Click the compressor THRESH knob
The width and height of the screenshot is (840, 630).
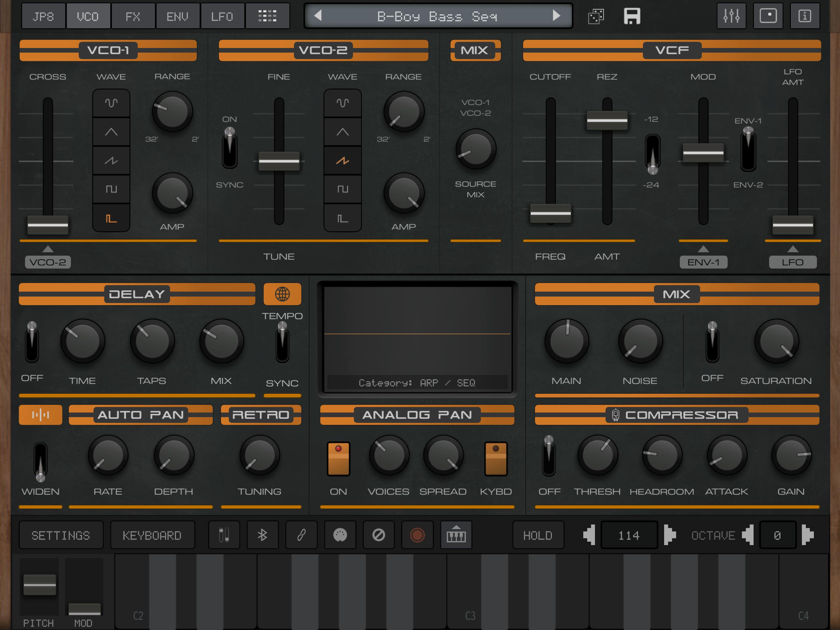[x=597, y=455]
